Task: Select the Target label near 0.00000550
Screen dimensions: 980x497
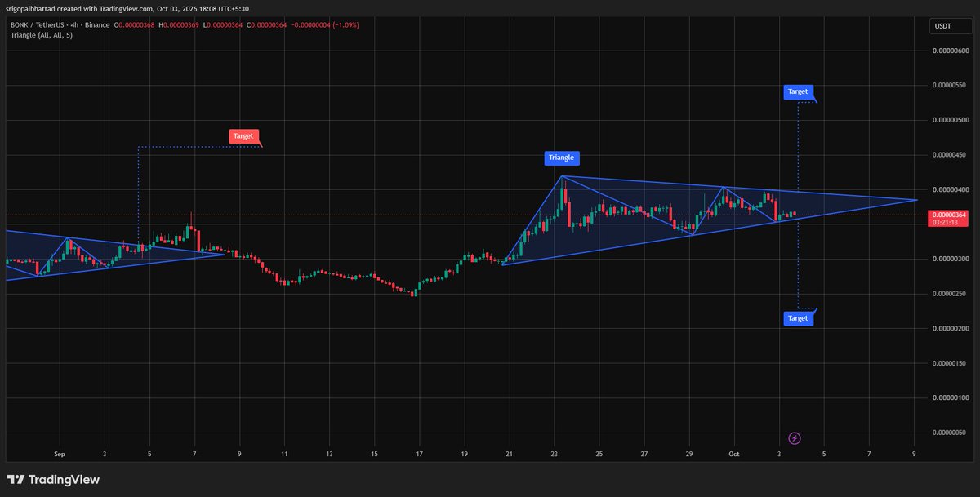Action: tap(798, 92)
